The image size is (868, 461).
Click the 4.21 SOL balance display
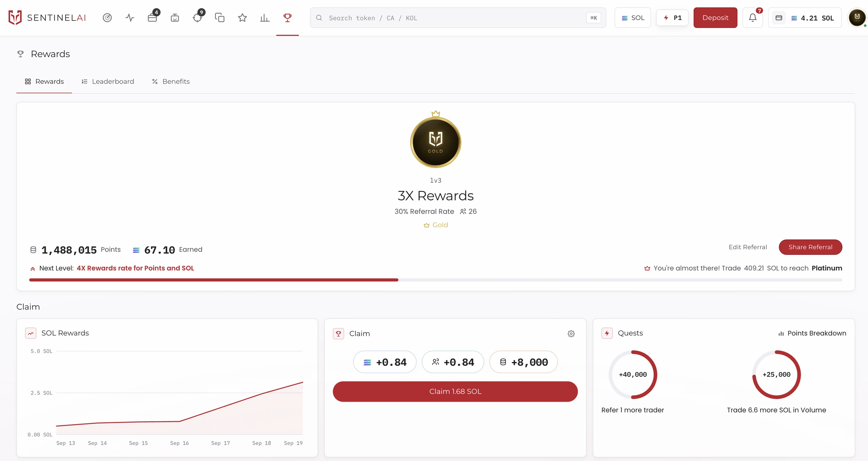coord(813,18)
